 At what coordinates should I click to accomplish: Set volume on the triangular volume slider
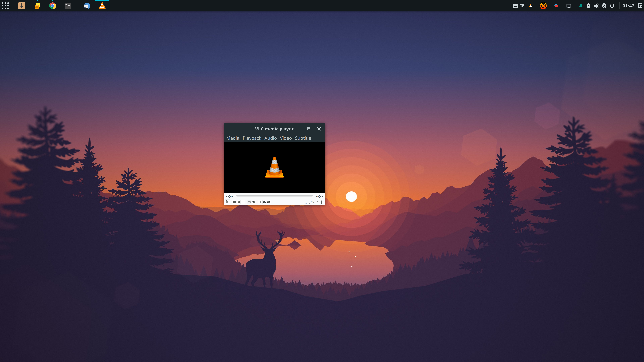coord(315,202)
